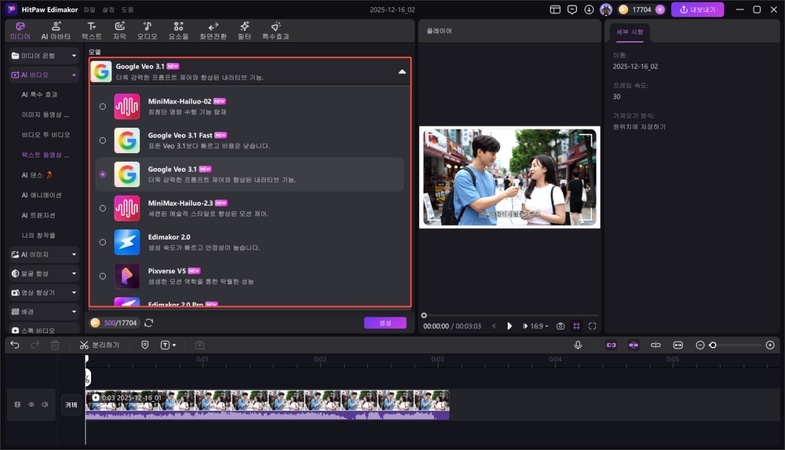This screenshot has width=785, height=450.
Task: Zoom in timeline with plus icon
Action: 770,345
